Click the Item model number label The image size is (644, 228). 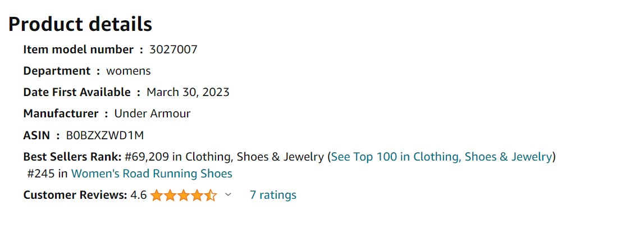[79, 50]
